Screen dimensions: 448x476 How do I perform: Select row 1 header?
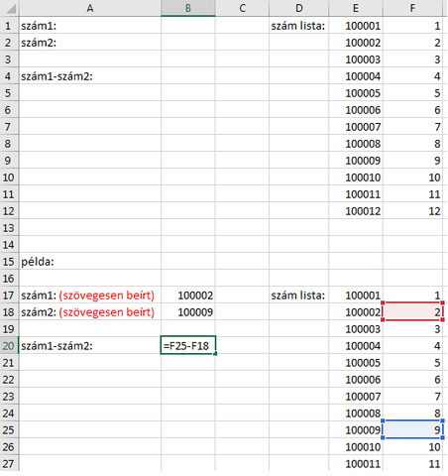[9, 26]
